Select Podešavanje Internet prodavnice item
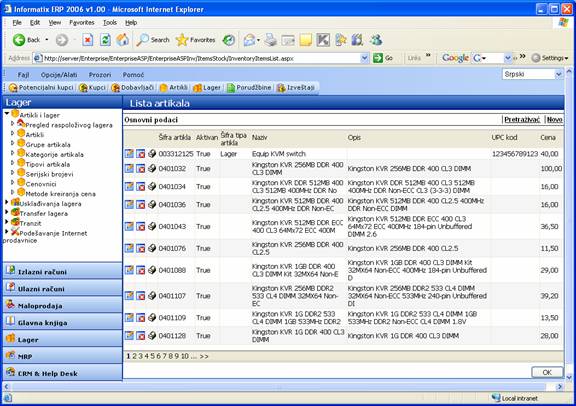This screenshot has height=406, width=576. click(x=45, y=237)
